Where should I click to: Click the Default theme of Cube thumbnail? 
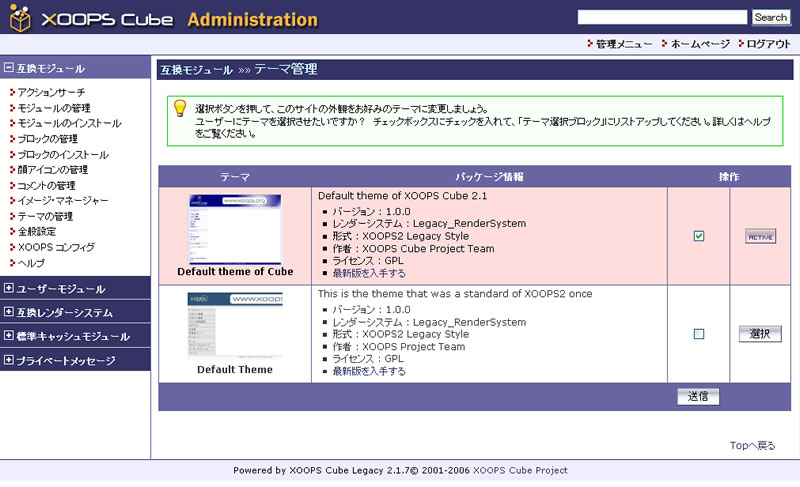tap(235, 229)
